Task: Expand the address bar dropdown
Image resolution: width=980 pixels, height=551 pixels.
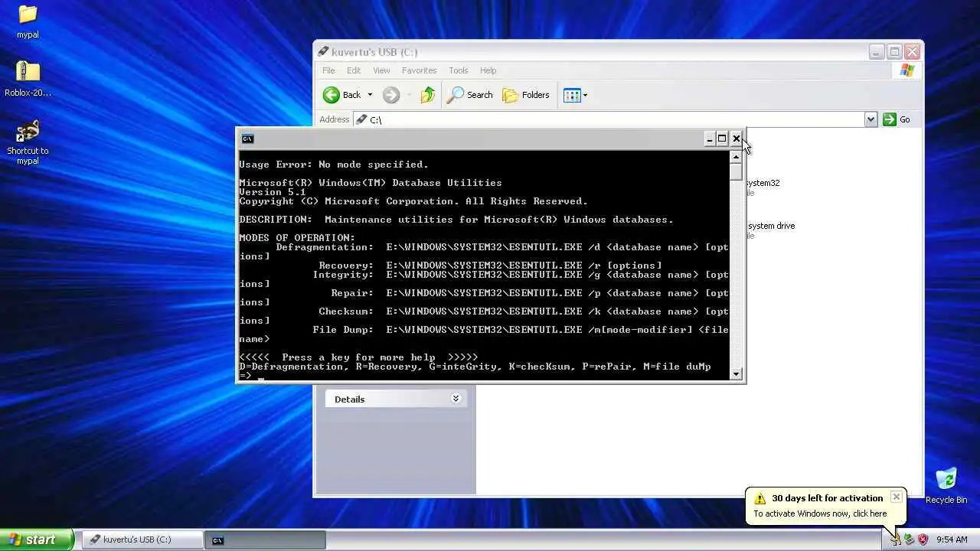Action: 871,119
